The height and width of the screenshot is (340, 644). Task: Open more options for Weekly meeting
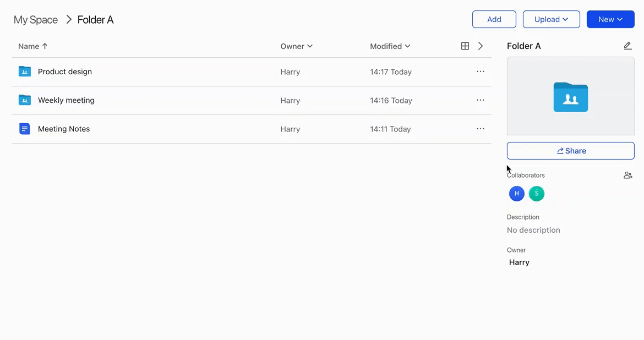click(x=481, y=100)
